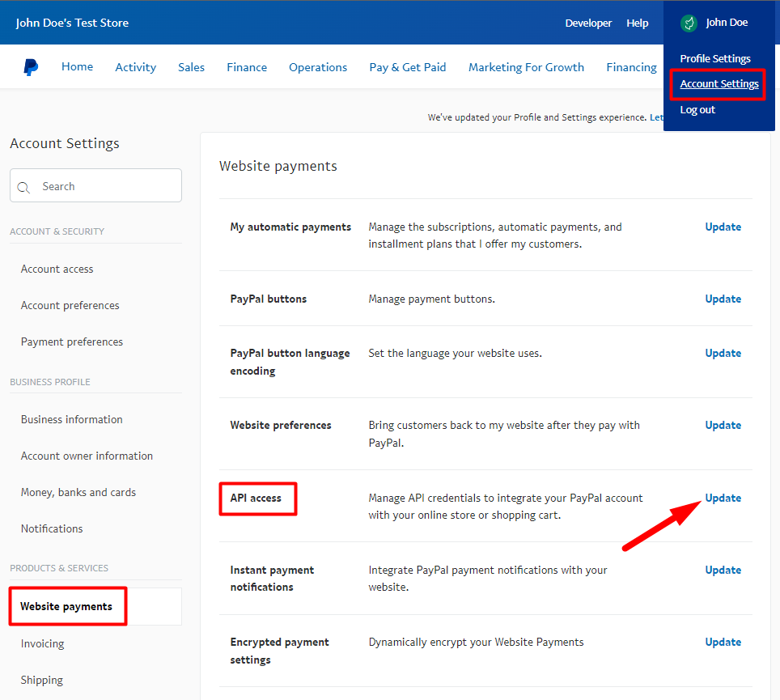
Task: Click 'PayPal buttons' row label
Action: click(x=268, y=299)
